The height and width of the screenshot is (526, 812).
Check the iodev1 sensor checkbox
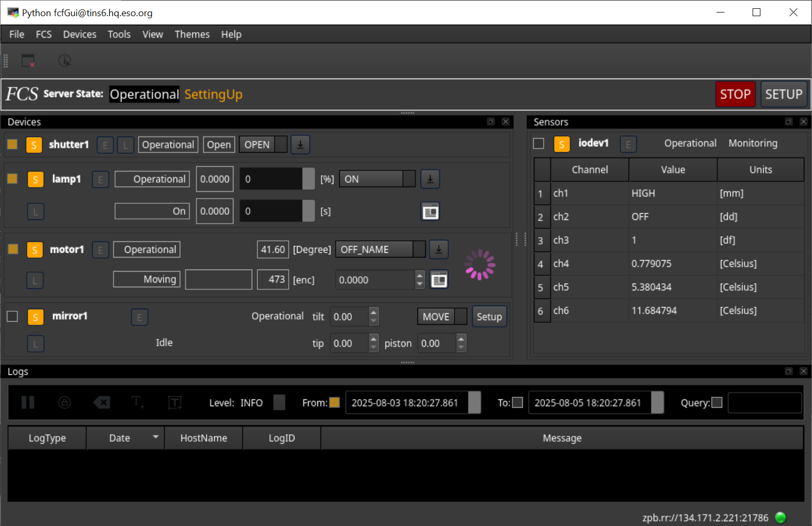[539, 143]
